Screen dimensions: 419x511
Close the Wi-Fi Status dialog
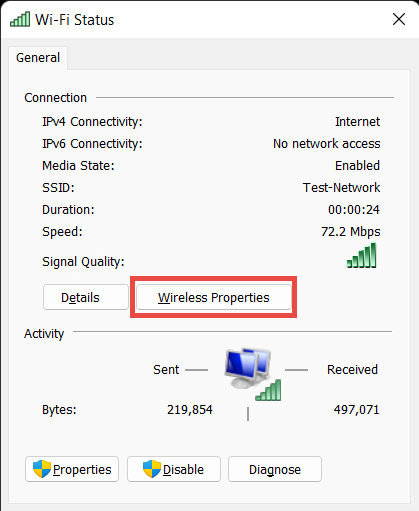[x=399, y=19]
